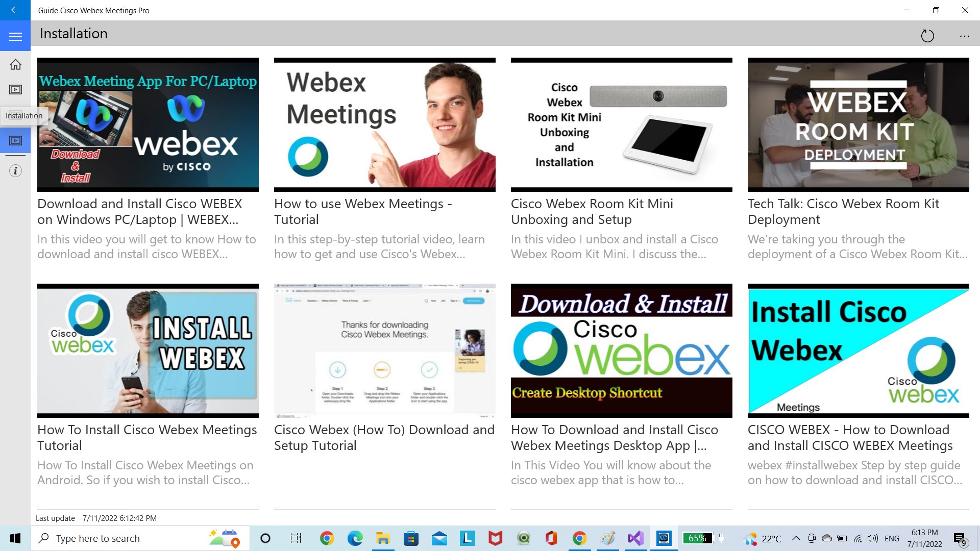Show hidden system tray icons chevron
Image resolution: width=980 pixels, height=551 pixels.
pyautogui.click(x=796, y=538)
